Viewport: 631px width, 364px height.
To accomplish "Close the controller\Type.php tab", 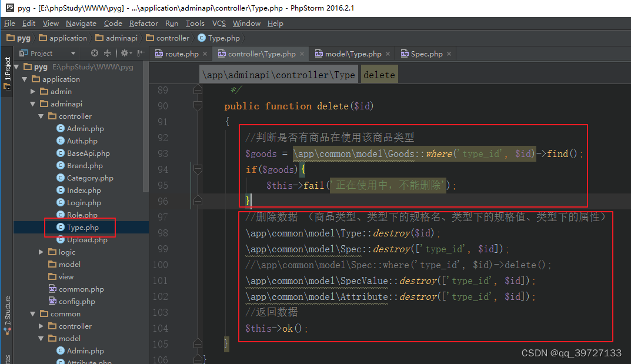I will [x=302, y=54].
